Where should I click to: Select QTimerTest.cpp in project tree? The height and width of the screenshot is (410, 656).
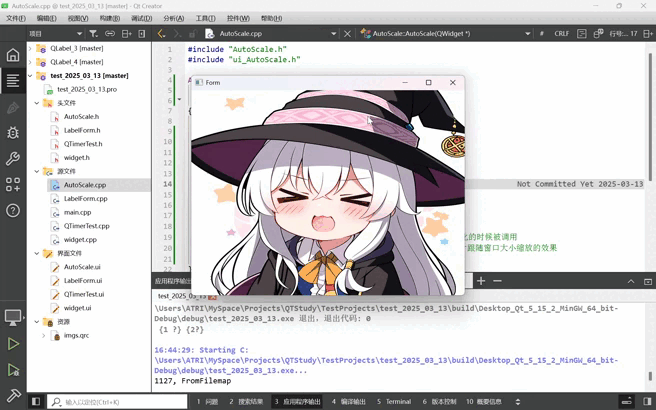pyautogui.click(x=87, y=226)
